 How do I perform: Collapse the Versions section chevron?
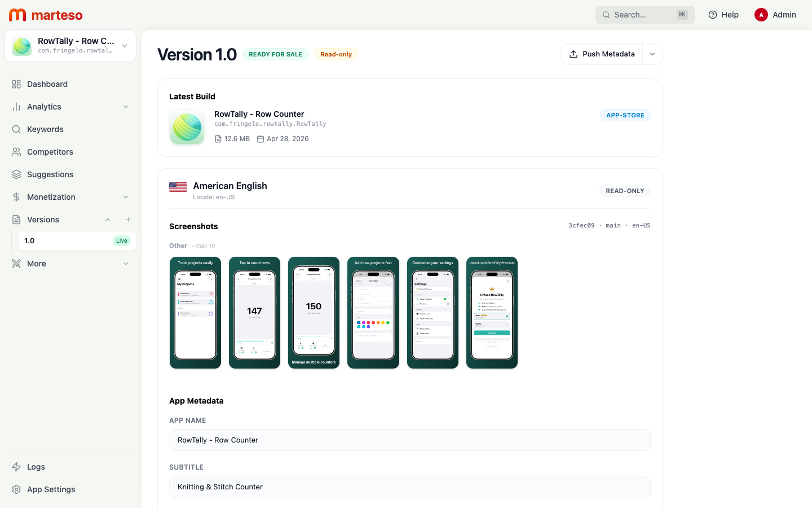108,220
